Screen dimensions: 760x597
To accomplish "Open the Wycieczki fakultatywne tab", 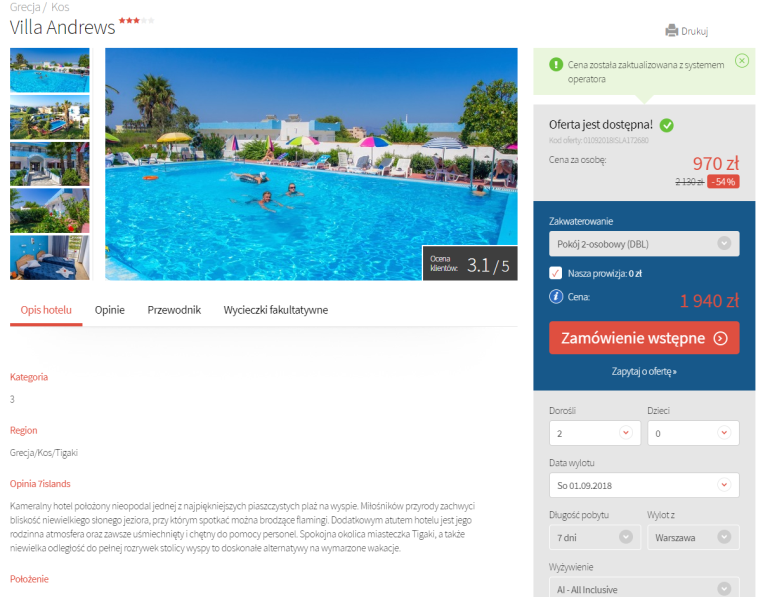I will click(x=276, y=310).
